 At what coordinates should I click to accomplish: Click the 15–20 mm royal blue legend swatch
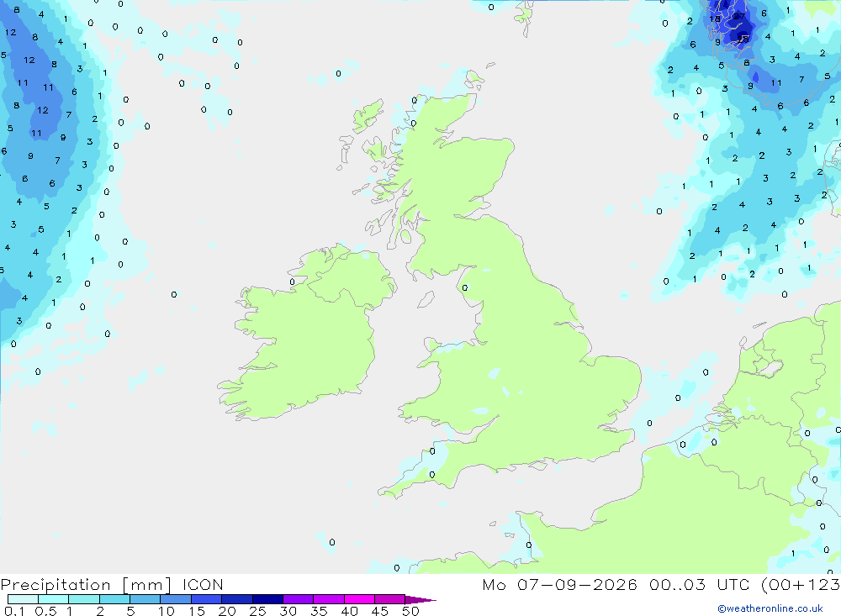206,599
